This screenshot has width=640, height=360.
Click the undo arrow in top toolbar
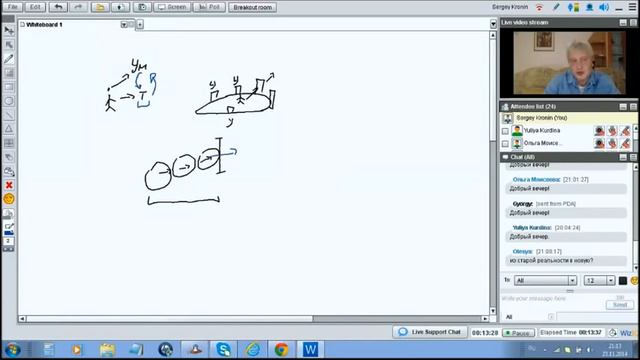58,7
